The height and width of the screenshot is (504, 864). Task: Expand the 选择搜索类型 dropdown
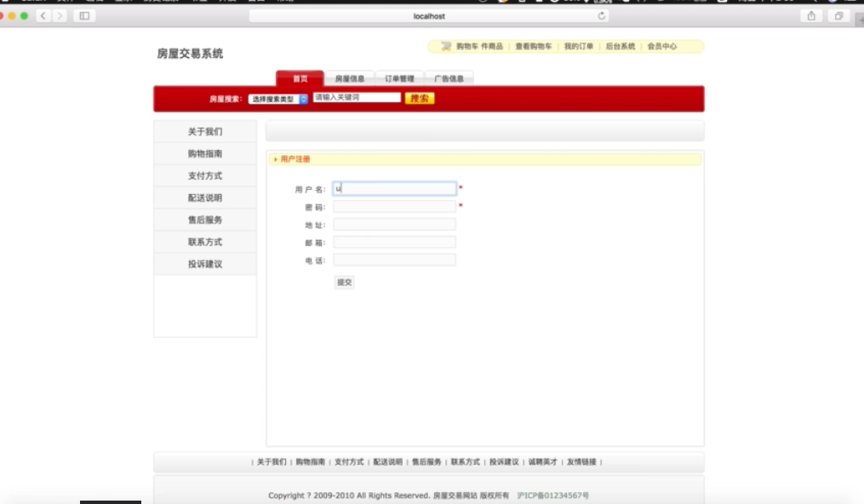tap(278, 99)
